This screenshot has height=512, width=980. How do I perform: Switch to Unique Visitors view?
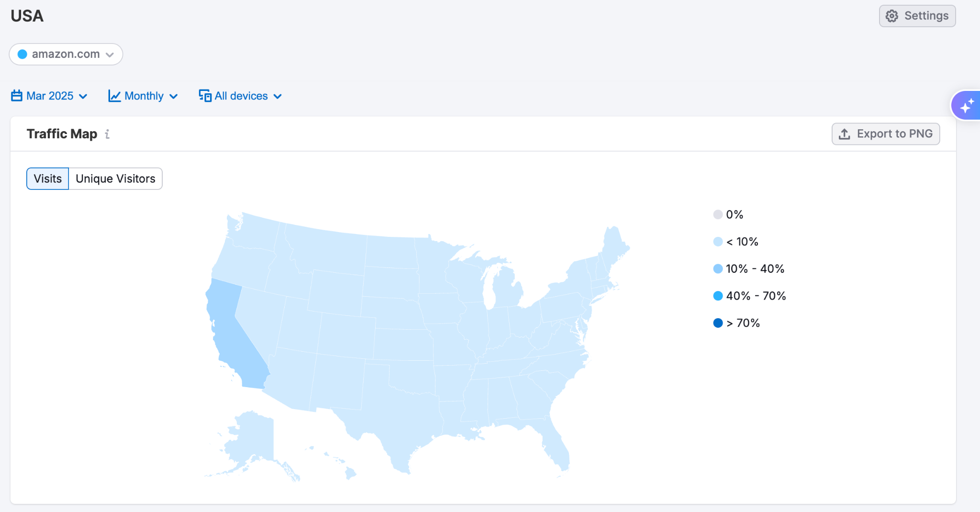click(x=115, y=178)
